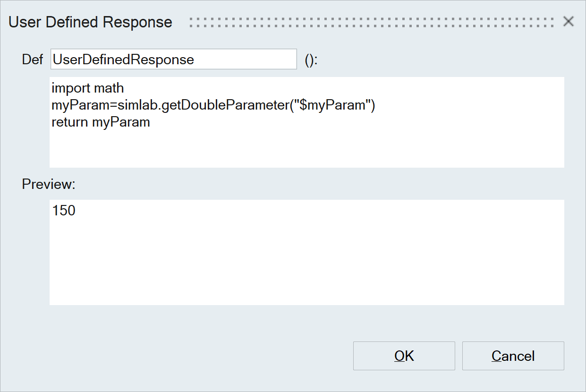Click the 'Def' label
Image resolution: width=586 pixels, height=392 pixels.
(x=33, y=60)
